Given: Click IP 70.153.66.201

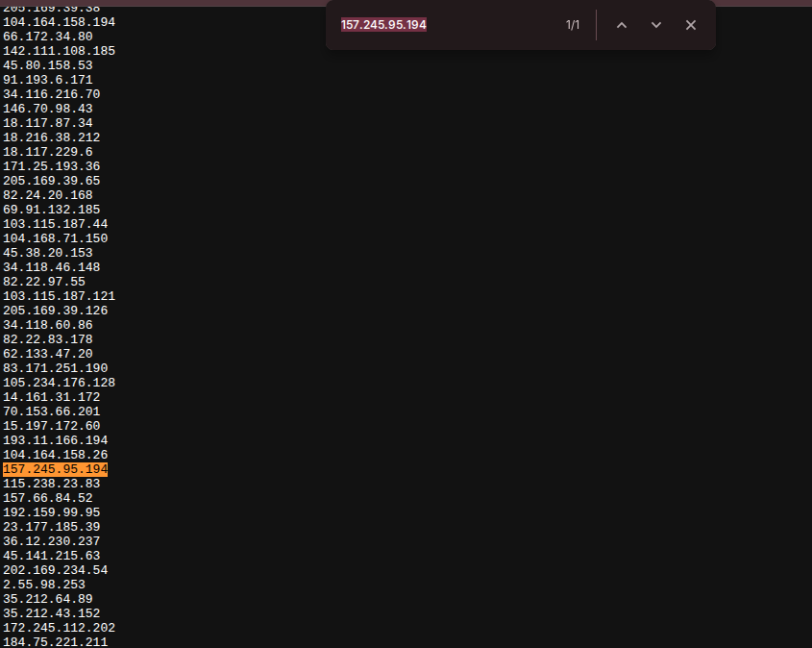Looking at the screenshot, I should (x=51, y=411).
